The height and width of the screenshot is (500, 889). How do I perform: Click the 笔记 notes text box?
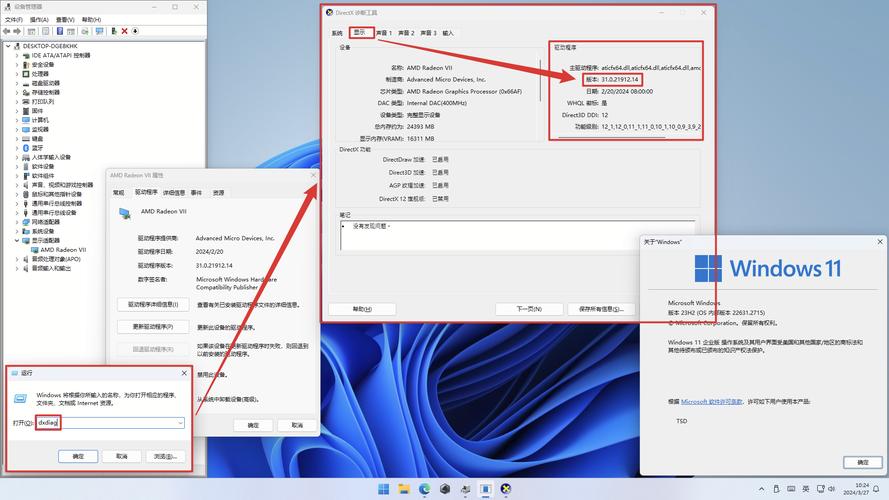click(x=517, y=235)
